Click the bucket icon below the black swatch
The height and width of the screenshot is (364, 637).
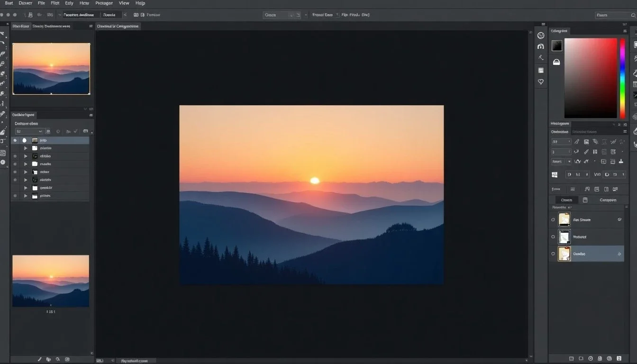[556, 62]
